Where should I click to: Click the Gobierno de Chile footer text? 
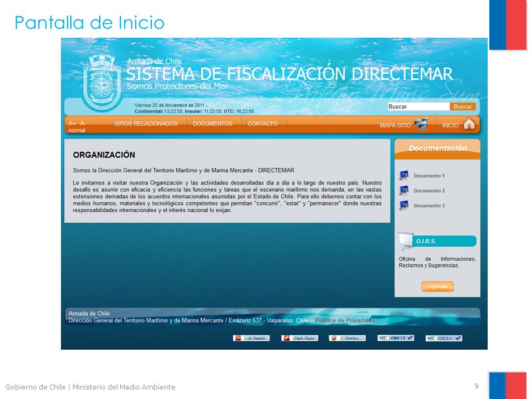pyautogui.click(x=90, y=387)
